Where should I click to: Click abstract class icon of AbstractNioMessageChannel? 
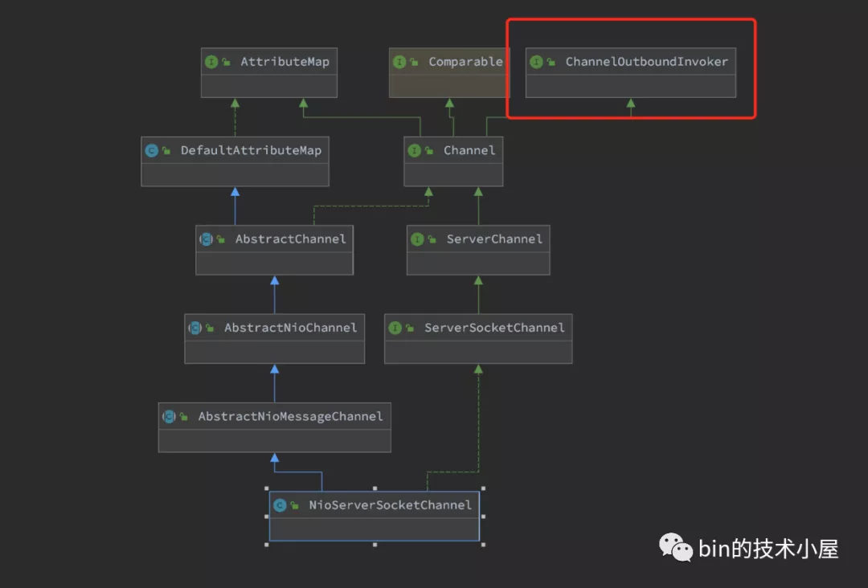[x=169, y=417]
